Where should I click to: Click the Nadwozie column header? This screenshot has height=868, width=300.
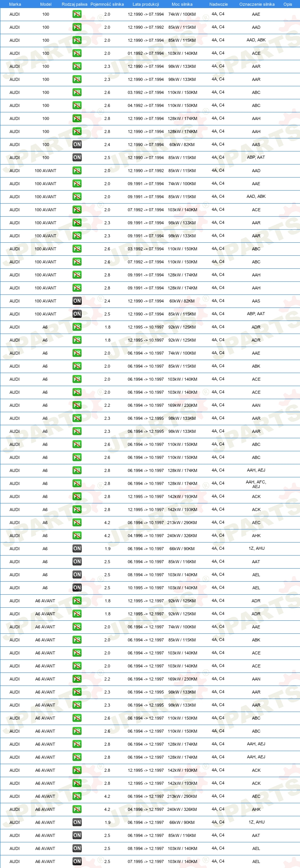(x=218, y=4)
